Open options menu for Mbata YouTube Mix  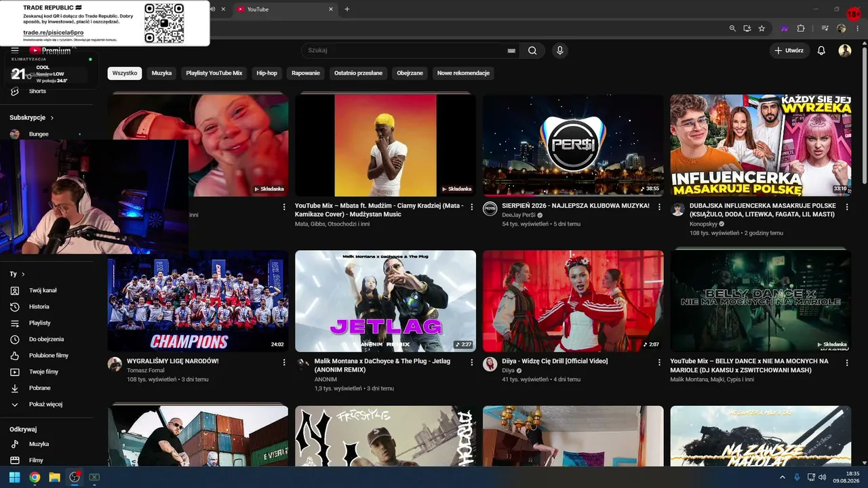tap(472, 207)
